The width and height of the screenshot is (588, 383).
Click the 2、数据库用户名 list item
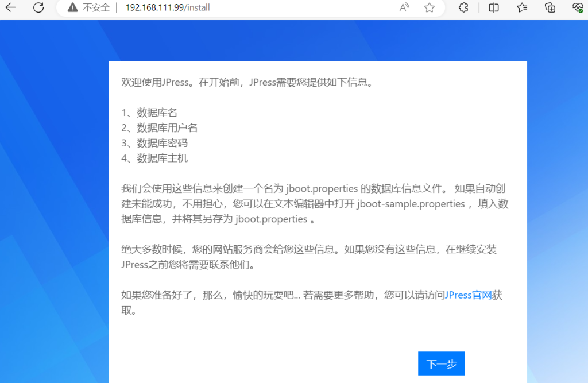(x=160, y=127)
